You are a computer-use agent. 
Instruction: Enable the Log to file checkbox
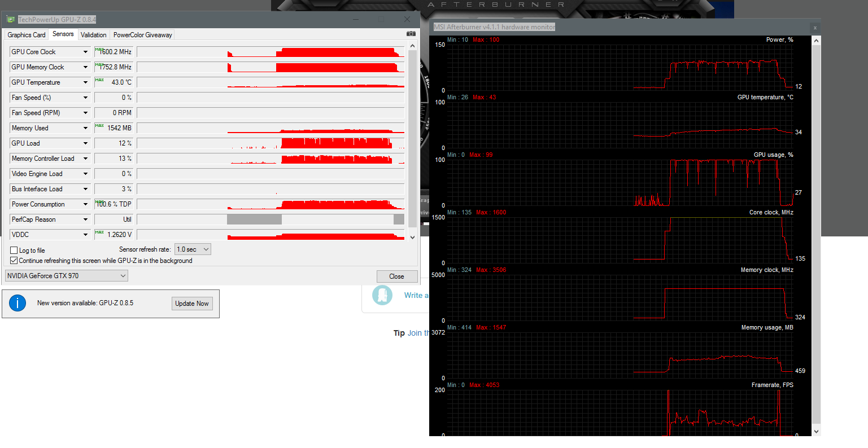click(x=14, y=251)
